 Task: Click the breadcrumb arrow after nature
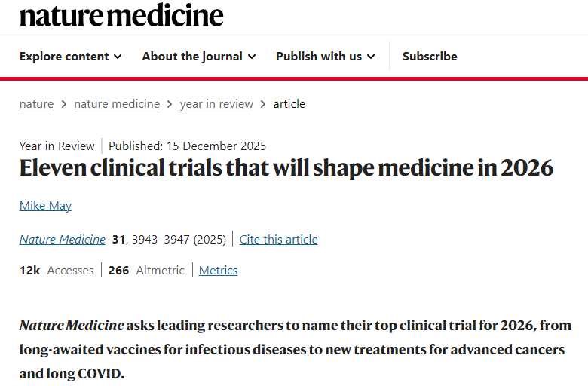[64, 104]
